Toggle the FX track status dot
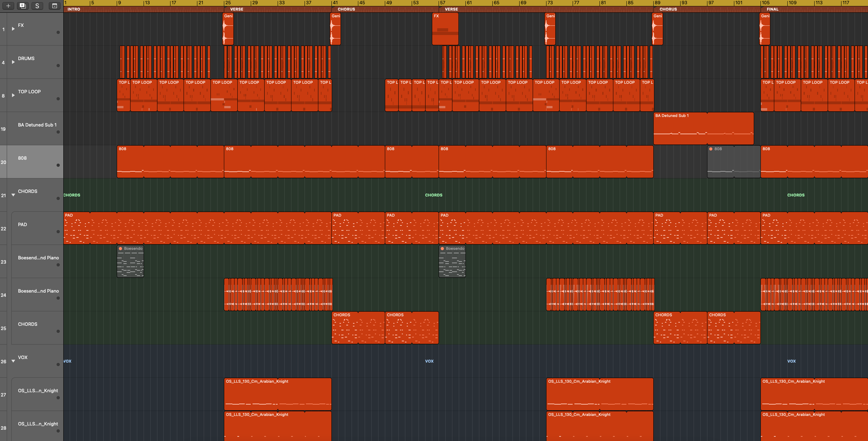 (x=58, y=32)
